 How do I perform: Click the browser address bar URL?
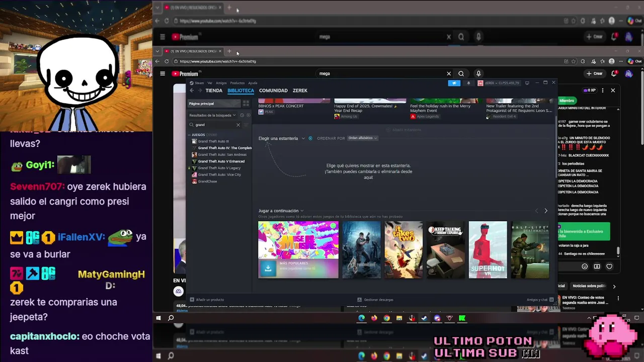tap(218, 61)
